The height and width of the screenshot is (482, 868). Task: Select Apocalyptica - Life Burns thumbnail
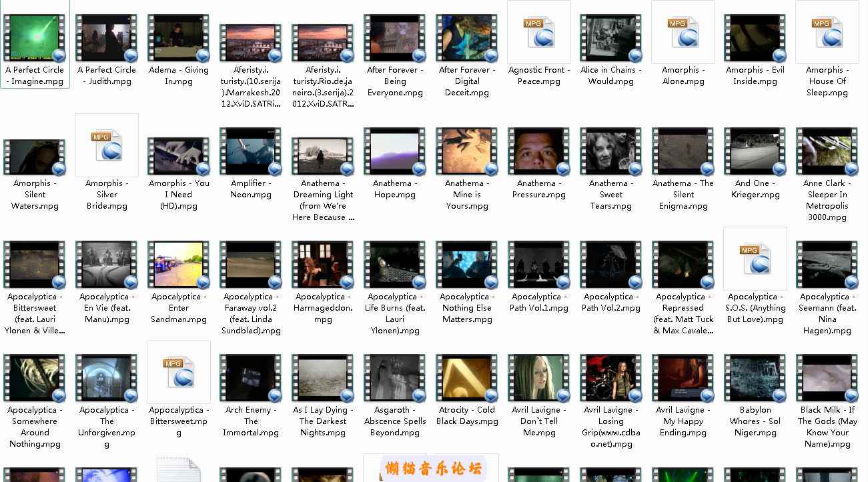[395, 265]
